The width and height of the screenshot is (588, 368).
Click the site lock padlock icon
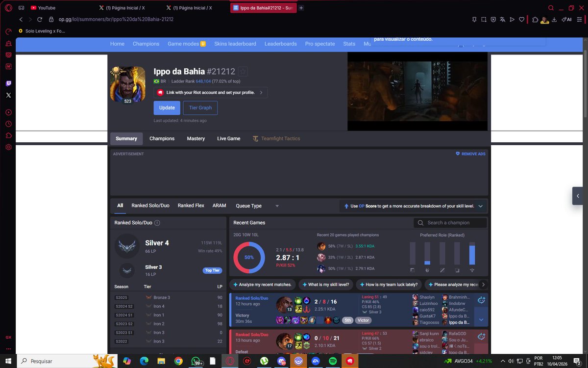(x=51, y=19)
